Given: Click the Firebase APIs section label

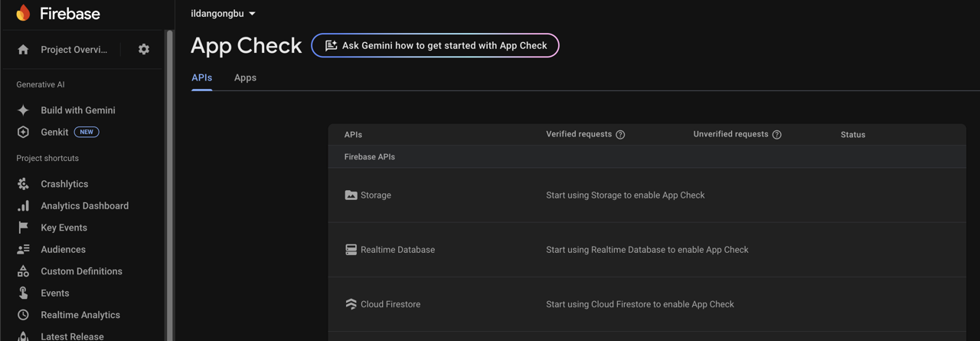Looking at the screenshot, I should click(370, 157).
